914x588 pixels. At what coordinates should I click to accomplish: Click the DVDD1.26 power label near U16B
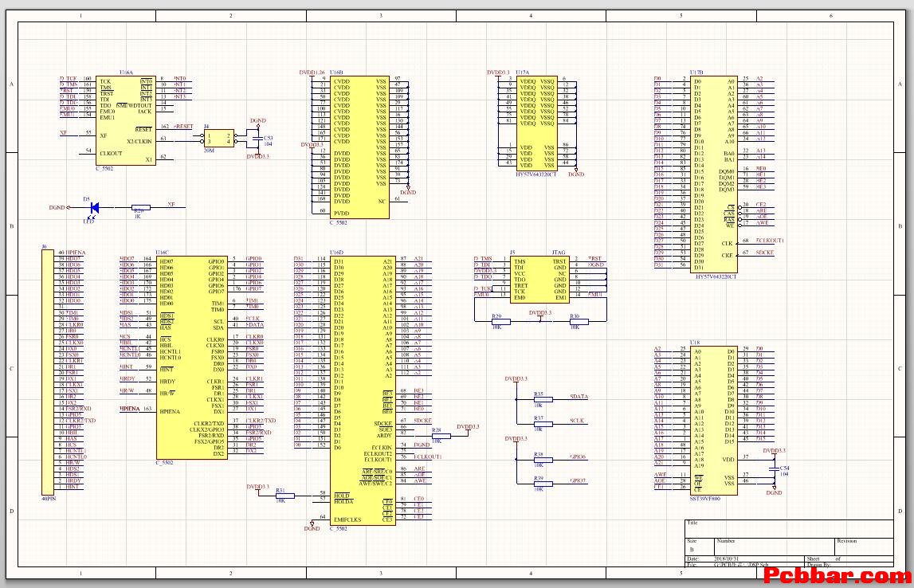pos(312,73)
